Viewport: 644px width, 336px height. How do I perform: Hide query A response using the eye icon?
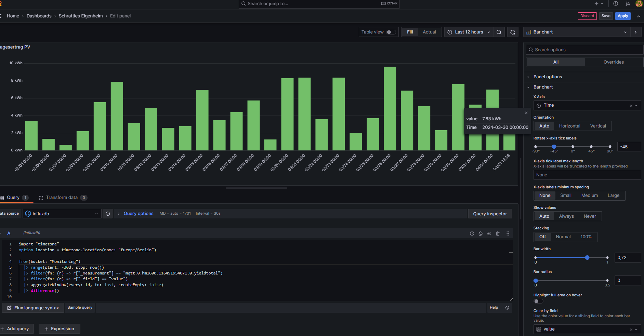(489, 233)
